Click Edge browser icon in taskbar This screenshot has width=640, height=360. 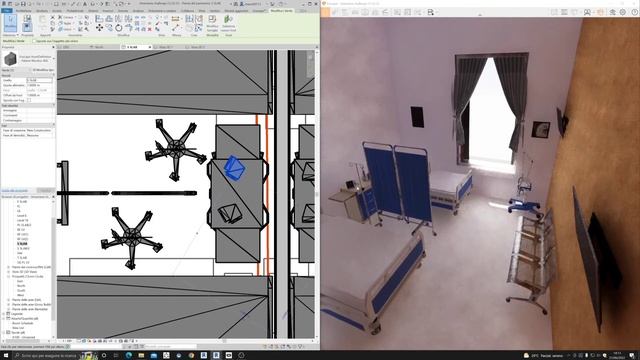[129, 356]
